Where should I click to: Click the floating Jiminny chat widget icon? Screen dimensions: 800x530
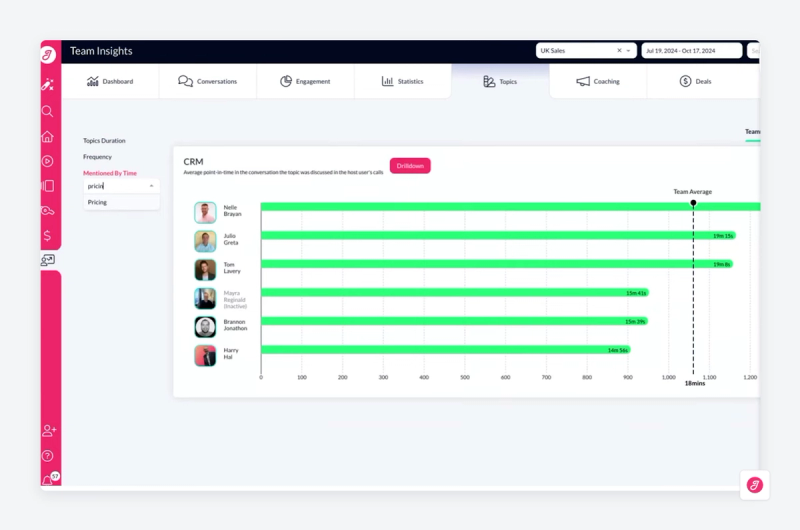coord(755,485)
